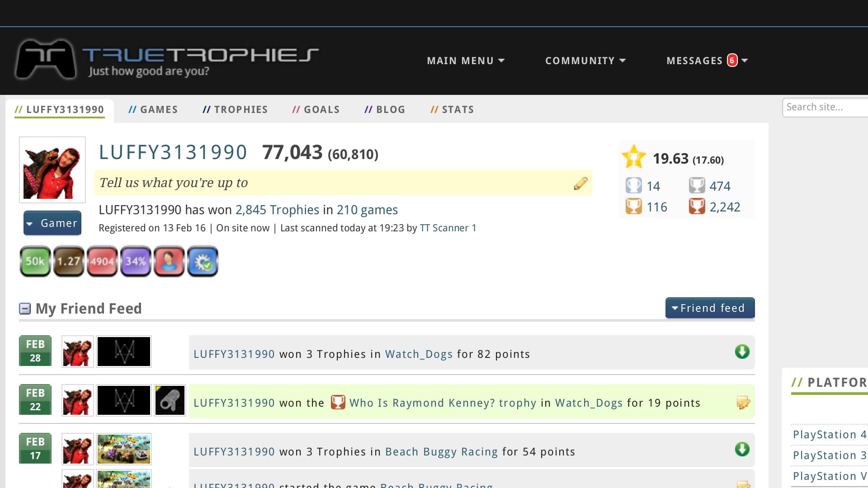This screenshot has width=868, height=488.
Task: Open the Messages dropdown
Action: coord(707,61)
